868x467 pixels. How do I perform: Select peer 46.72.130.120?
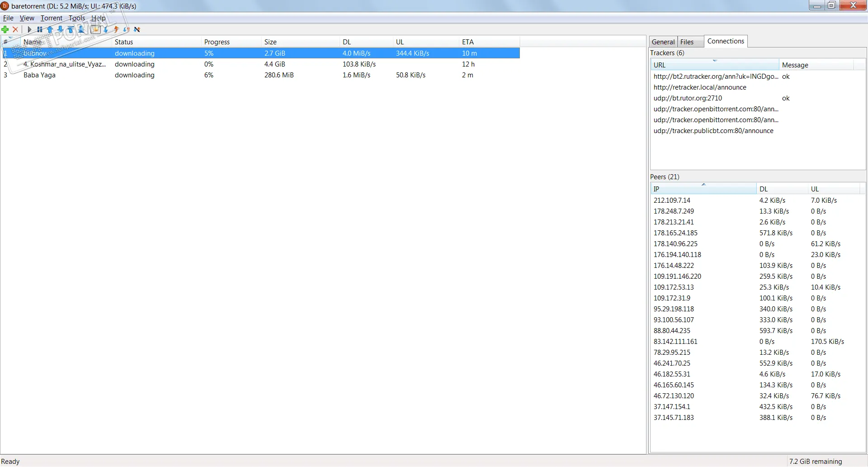tap(755, 396)
